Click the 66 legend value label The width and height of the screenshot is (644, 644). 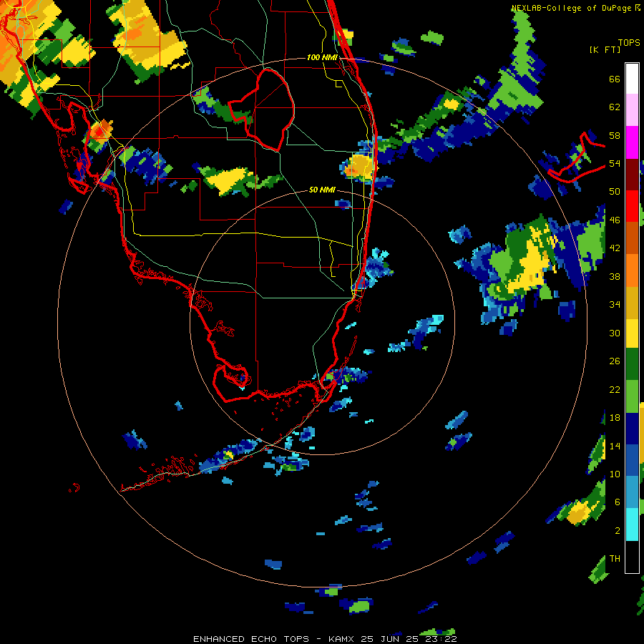615,79
